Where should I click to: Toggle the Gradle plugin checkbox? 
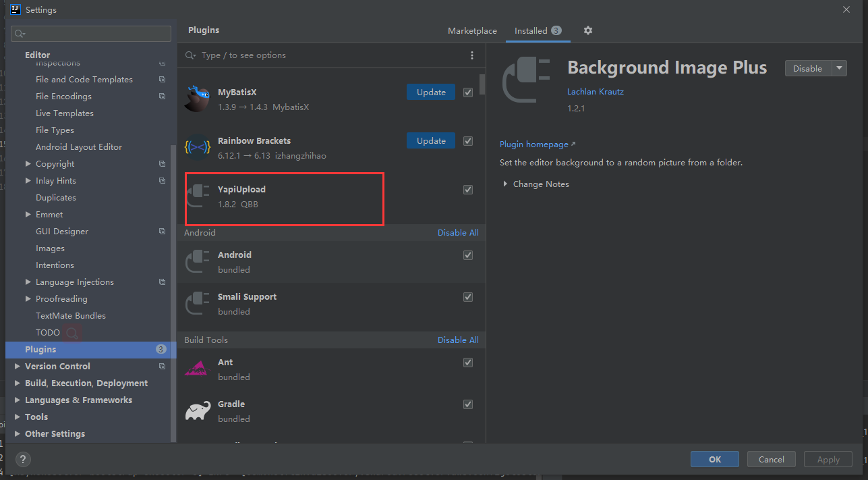(468, 404)
